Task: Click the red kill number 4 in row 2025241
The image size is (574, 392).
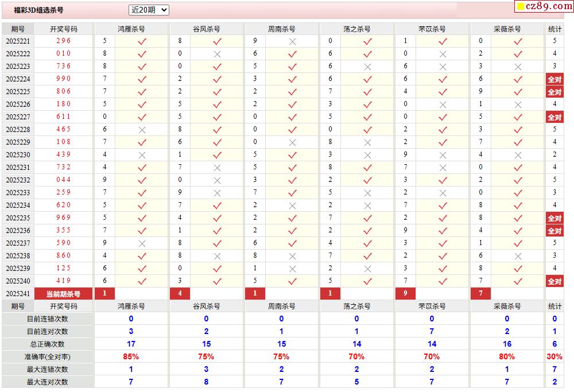Action: click(180, 293)
